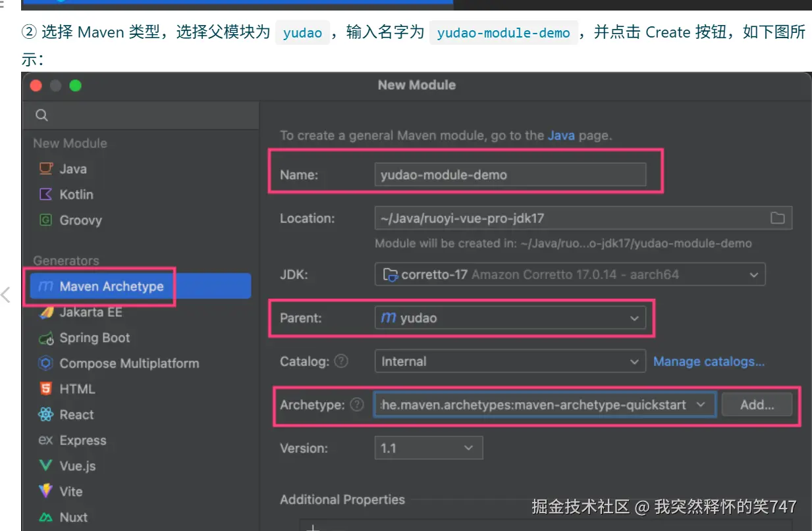
Task: Click the Spring Boot leaf icon
Action: 45,338
